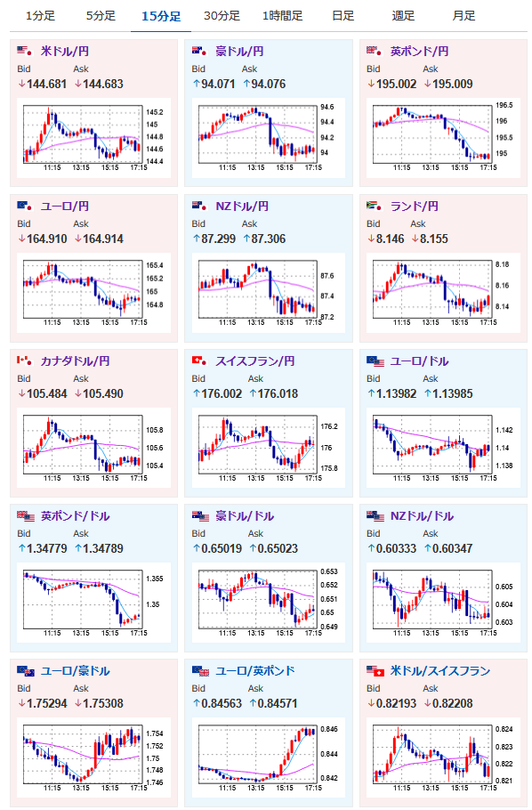This screenshot has height=810, width=532.
Task: Switch to the 1時間足 chart tab
Action: coord(282,15)
